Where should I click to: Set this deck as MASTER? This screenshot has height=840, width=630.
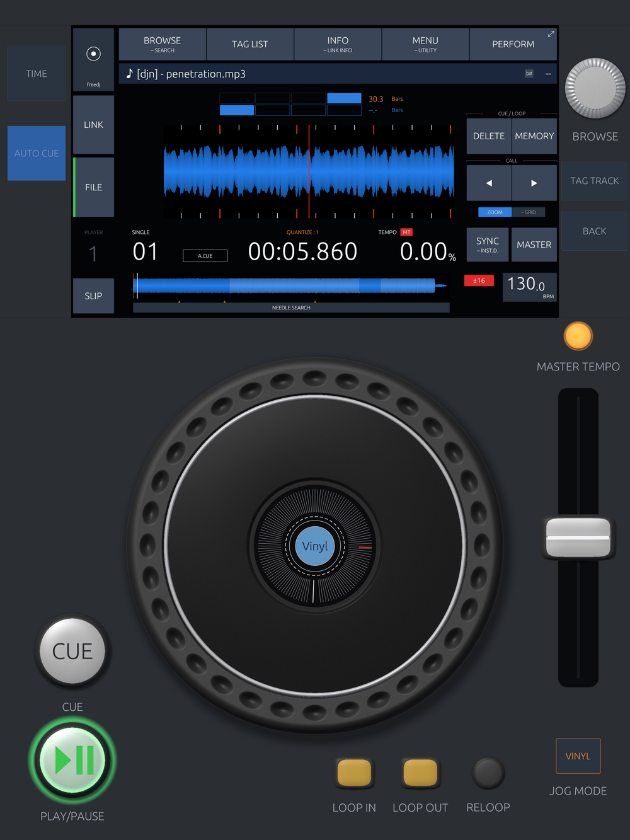(x=534, y=245)
